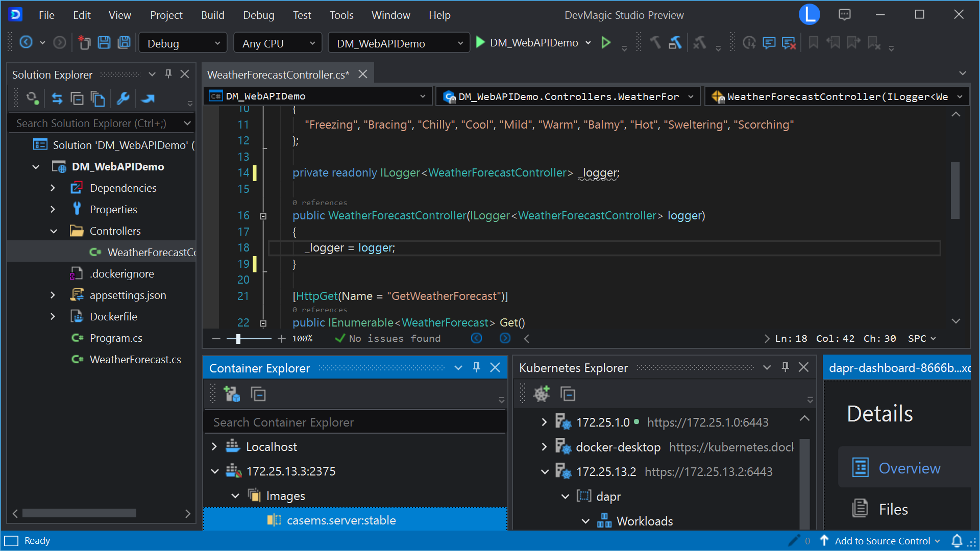This screenshot has width=980, height=551.
Task: Click the navigate backward arrow icon
Action: point(26,42)
